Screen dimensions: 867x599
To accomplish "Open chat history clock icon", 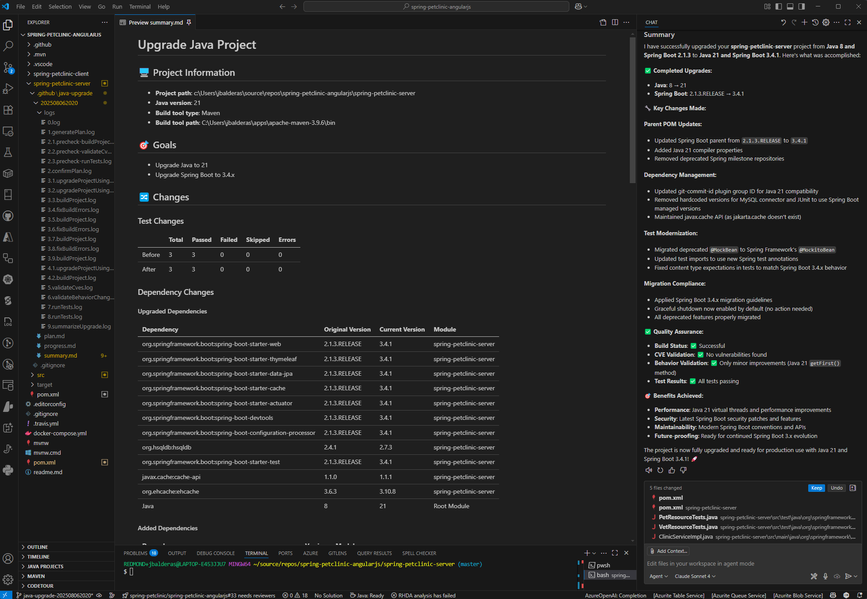I will coord(815,22).
